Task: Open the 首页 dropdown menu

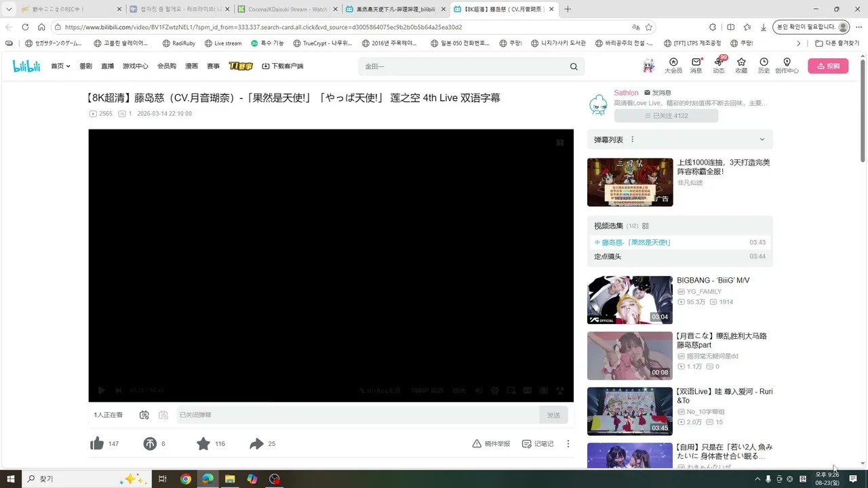Action: click(61, 66)
